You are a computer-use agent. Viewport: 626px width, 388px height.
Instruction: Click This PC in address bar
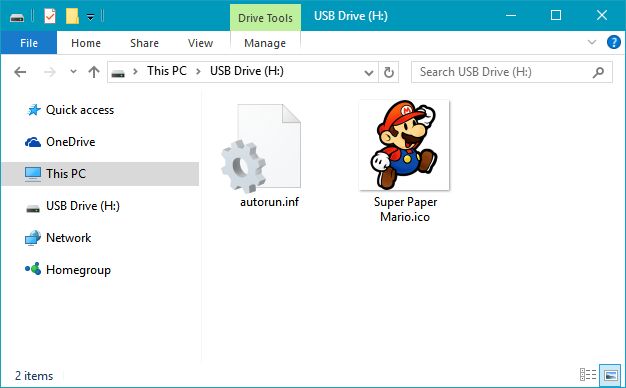pyautogui.click(x=166, y=71)
